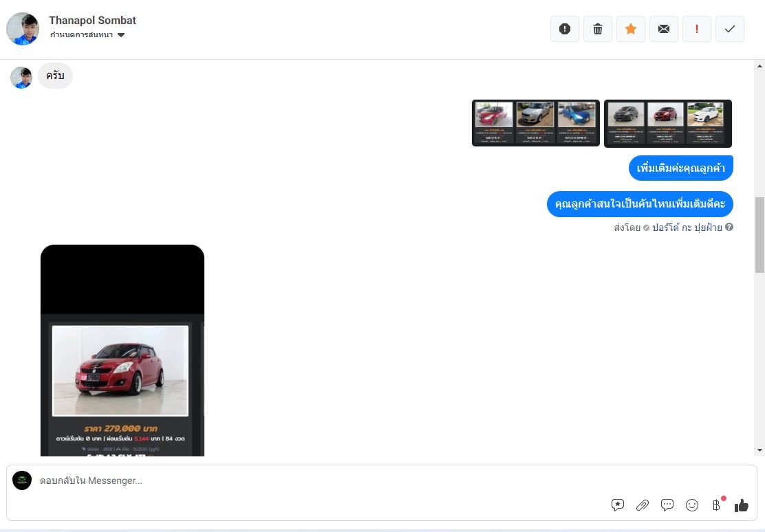Viewport: 765px width, 532px height.
Task: Click the Baht payment request icon
Action: [717, 505]
